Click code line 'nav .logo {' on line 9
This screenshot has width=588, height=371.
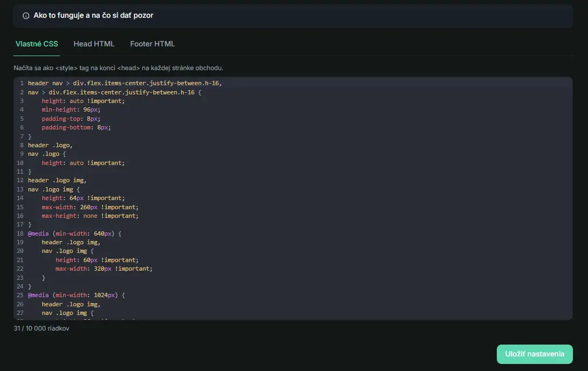(46, 154)
